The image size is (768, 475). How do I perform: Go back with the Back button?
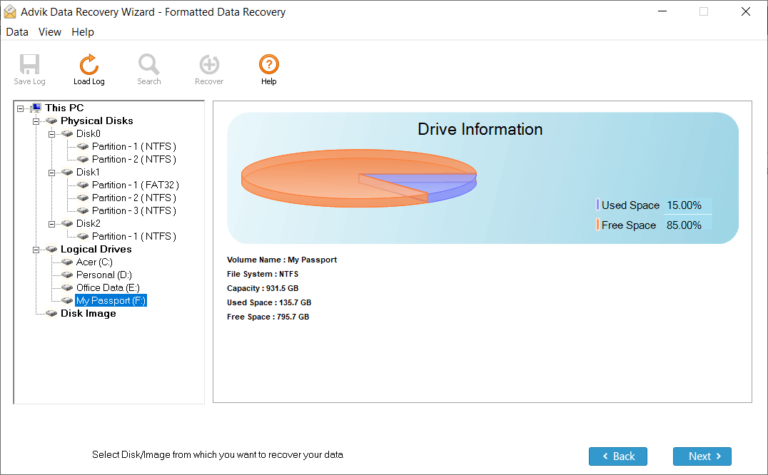tap(618, 456)
